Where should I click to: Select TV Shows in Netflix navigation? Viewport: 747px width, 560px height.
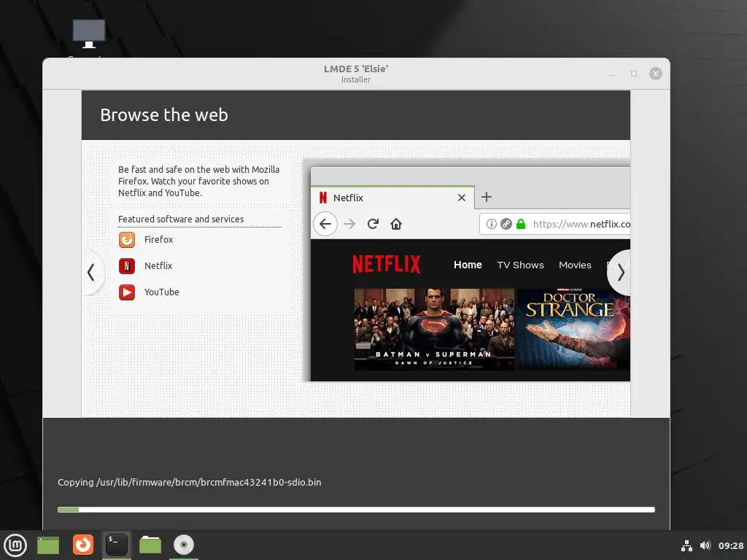click(x=520, y=265)
